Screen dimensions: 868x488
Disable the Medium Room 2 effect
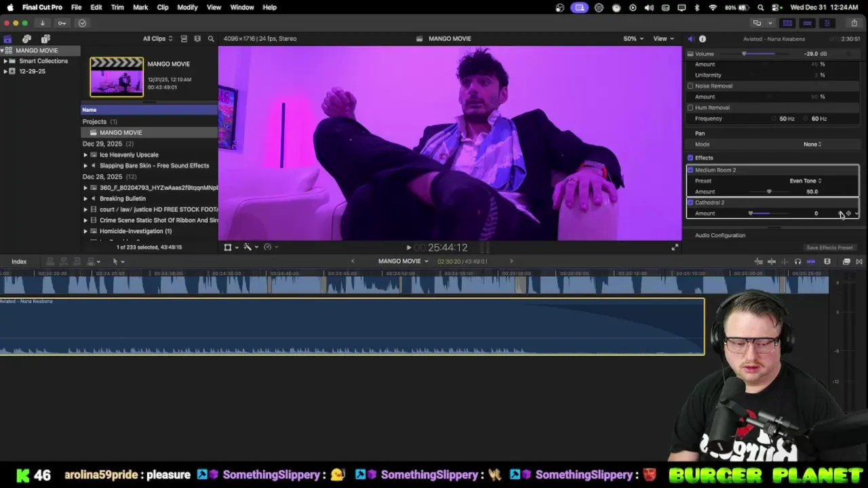pyautogui.click(x=690, y=170)
